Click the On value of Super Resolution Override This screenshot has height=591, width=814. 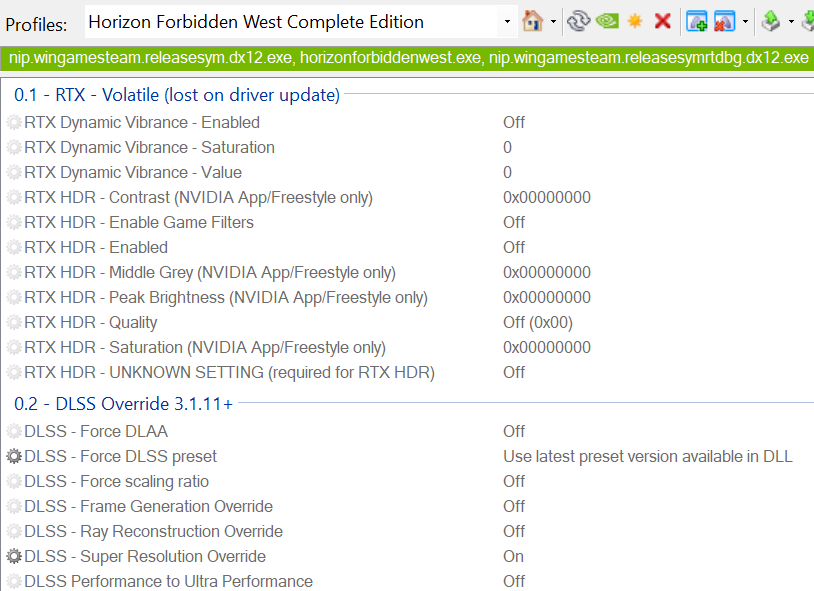pos(513,556)
